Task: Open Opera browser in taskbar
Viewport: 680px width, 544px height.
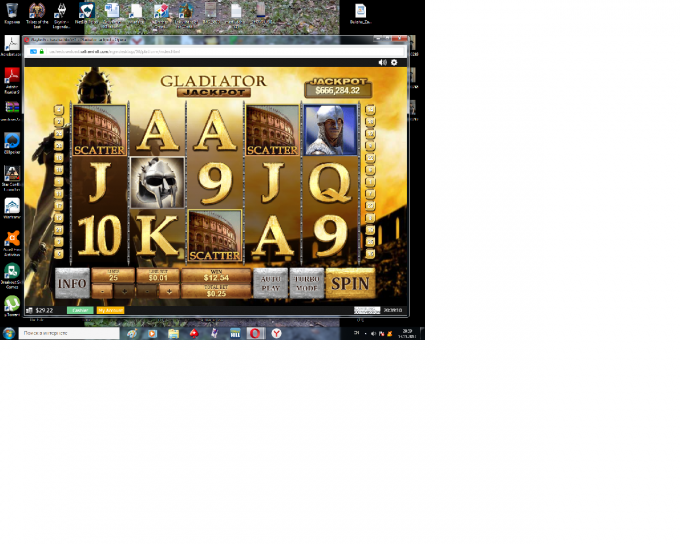Action: tap(255, 333)
